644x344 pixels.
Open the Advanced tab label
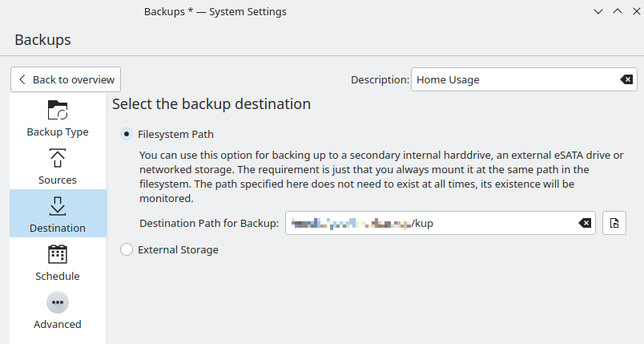pos(58,324)
